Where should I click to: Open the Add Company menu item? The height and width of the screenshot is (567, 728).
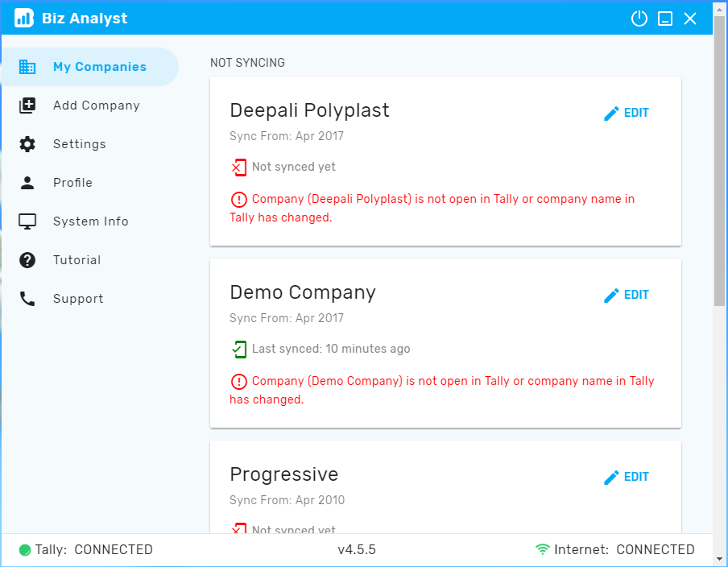[90, 106]
